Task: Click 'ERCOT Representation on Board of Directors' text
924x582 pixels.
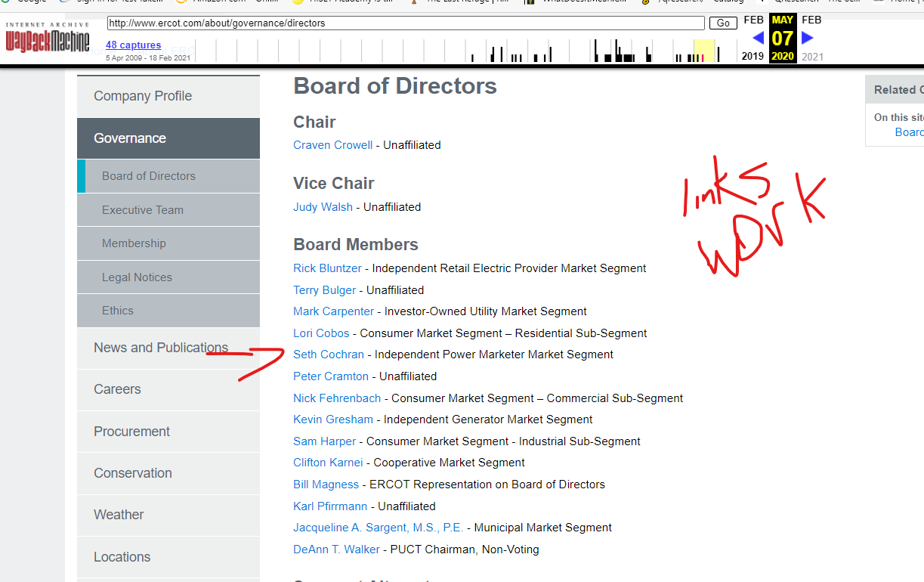Action: (487, 484)
